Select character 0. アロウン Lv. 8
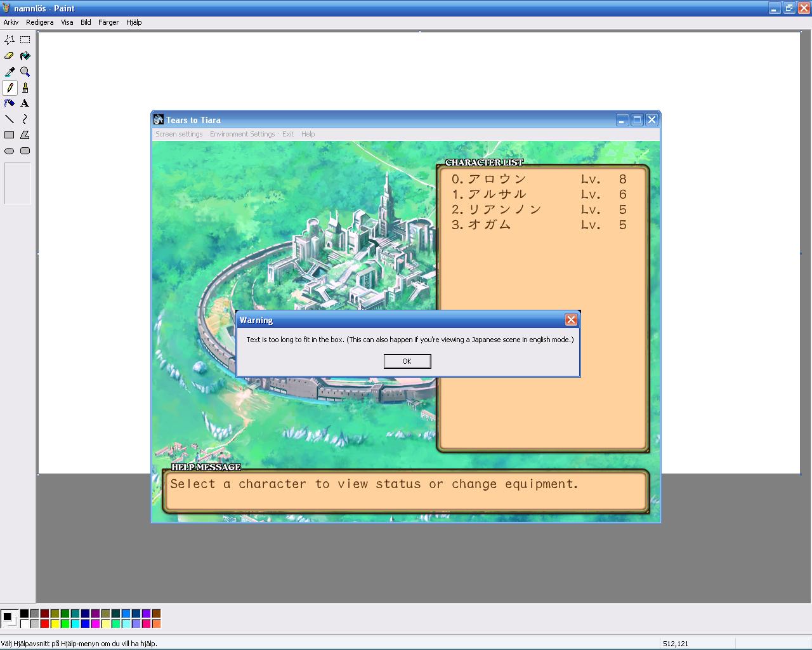Screen dimensions: 812x650 click(x=539, y=179)
